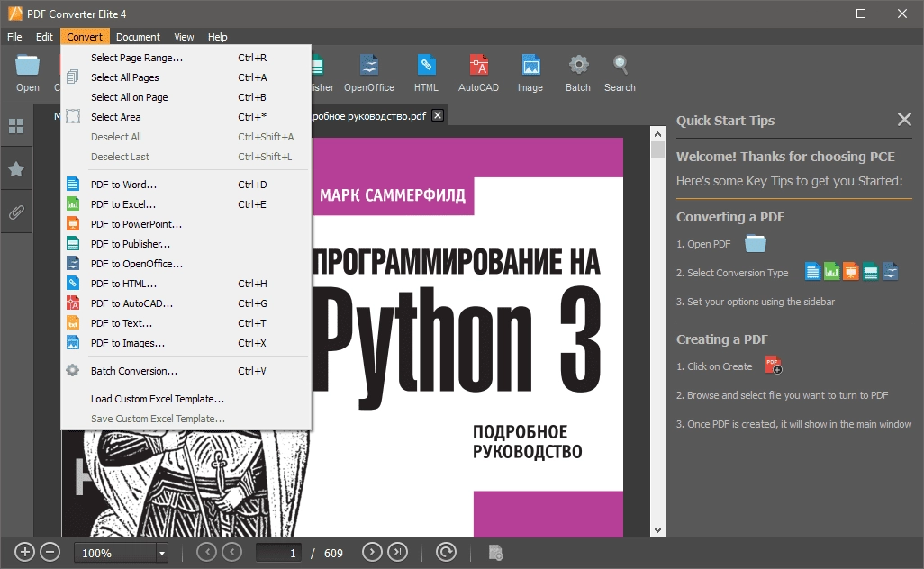
Task: Choose PDF to Excel menu item
Action: 186,204
